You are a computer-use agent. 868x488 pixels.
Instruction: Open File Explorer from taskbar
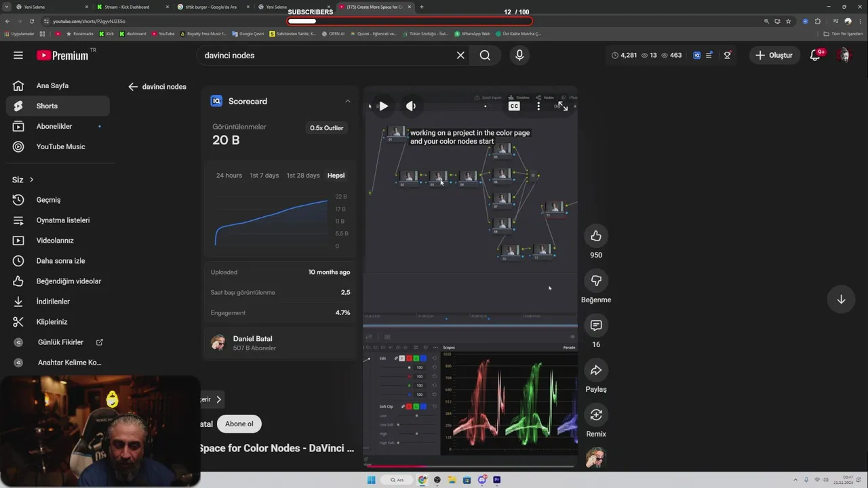452,480
